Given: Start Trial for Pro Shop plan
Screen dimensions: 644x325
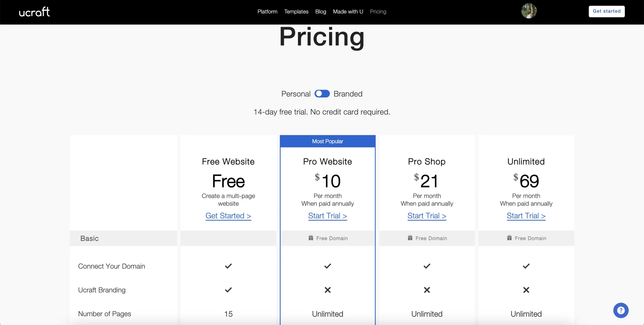Looking at the screenshot, I should pyautogui.click(x=427, y=216).
